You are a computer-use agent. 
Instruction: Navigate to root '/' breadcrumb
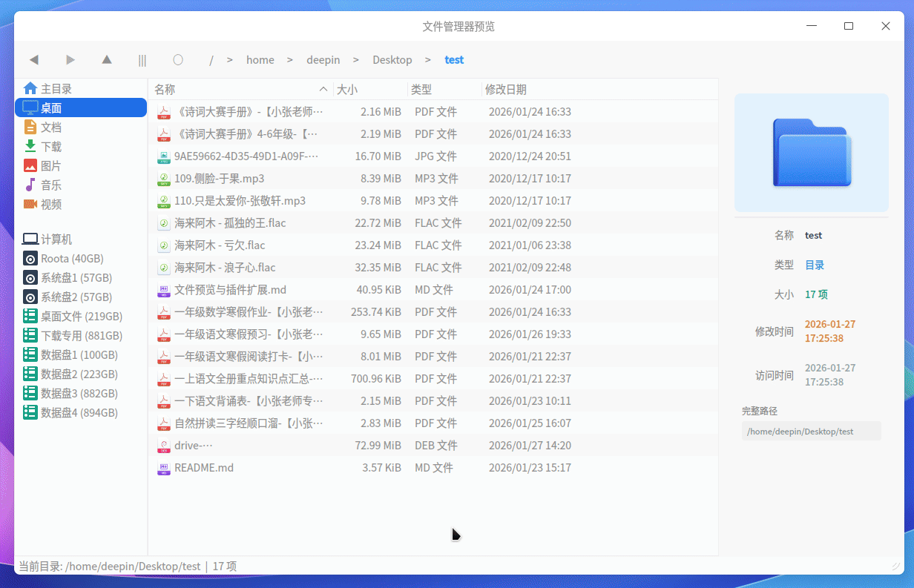[x=211, y=60]
